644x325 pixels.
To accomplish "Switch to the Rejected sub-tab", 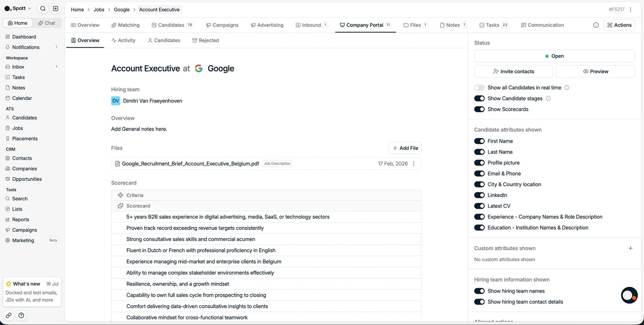I will (x=205, y=40).
